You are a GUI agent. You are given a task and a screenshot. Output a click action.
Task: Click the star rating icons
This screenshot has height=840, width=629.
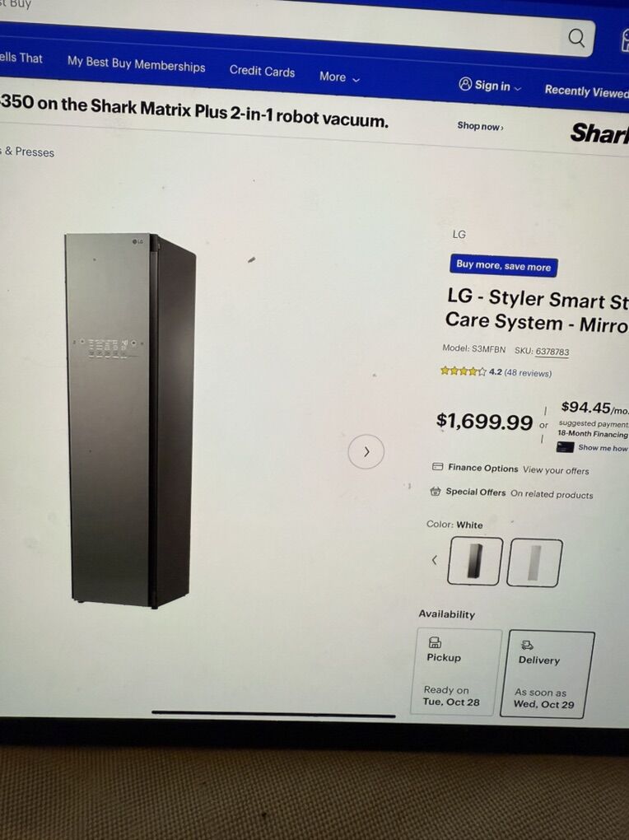(x=464, y=371)
